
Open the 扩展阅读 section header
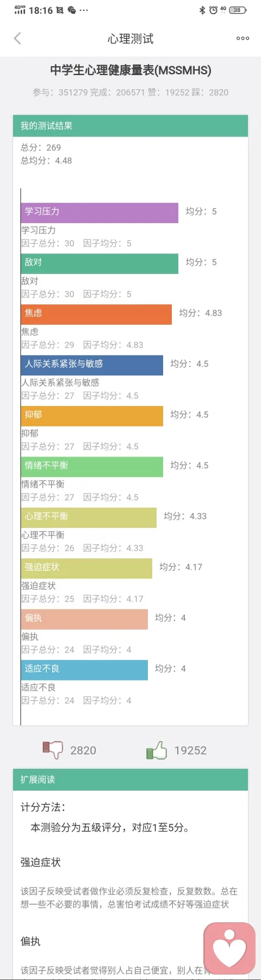point(130,779)
